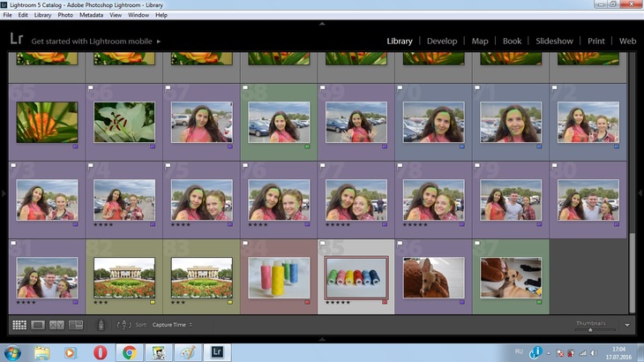Viewport: 644px width, 362px height.
Task: Toggle flag on lily photo 66
Action: click(x=91, y=88)
